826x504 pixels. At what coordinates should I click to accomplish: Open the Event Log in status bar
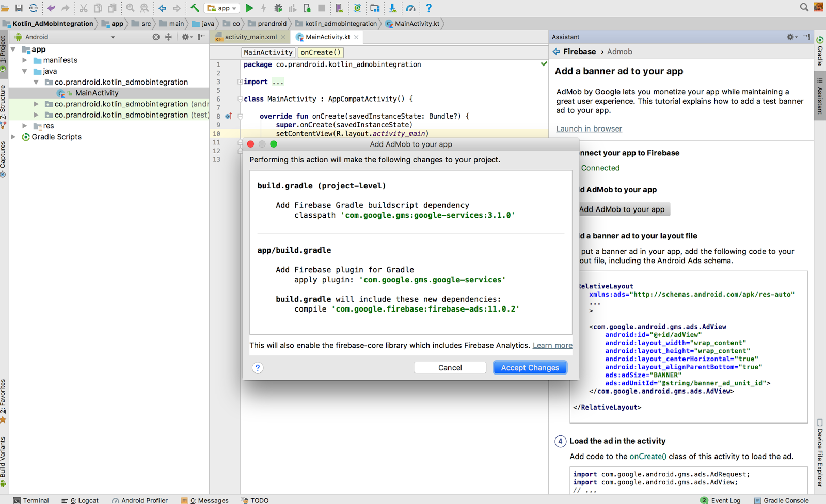tap(720, 500)
